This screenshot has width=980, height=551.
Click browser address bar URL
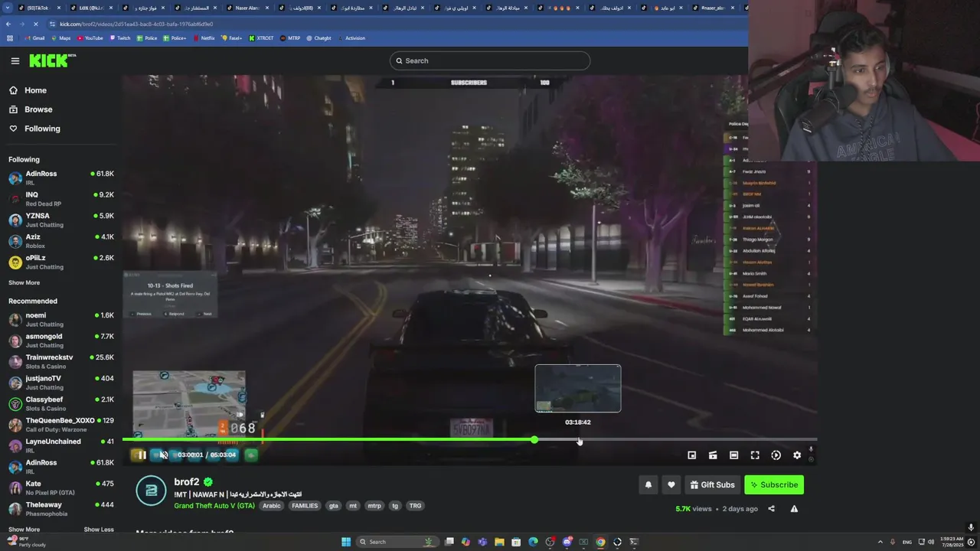click(x=136, y=24)
